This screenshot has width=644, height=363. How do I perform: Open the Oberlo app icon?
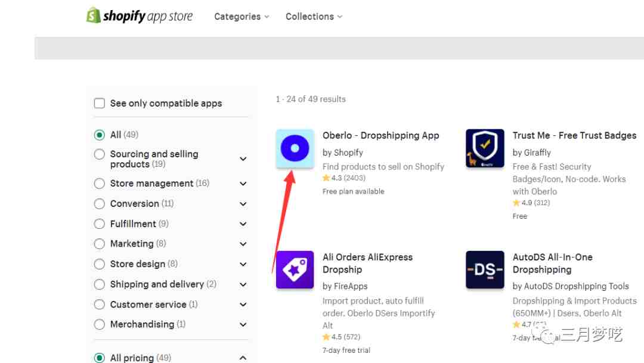point(295,148)
